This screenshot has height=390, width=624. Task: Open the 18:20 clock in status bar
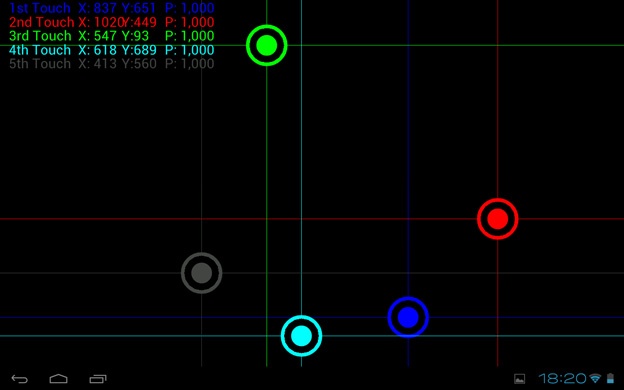563,378
